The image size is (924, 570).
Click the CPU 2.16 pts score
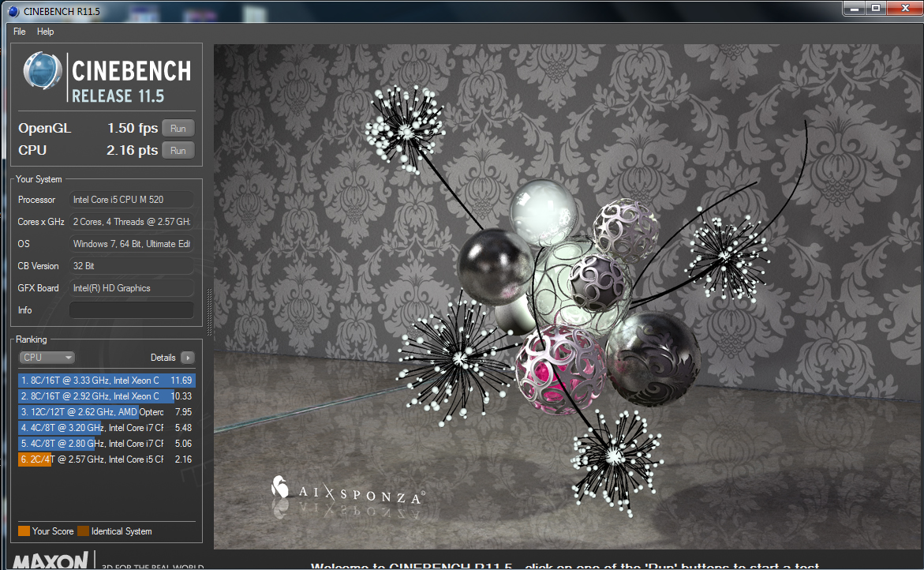point(132,150)
